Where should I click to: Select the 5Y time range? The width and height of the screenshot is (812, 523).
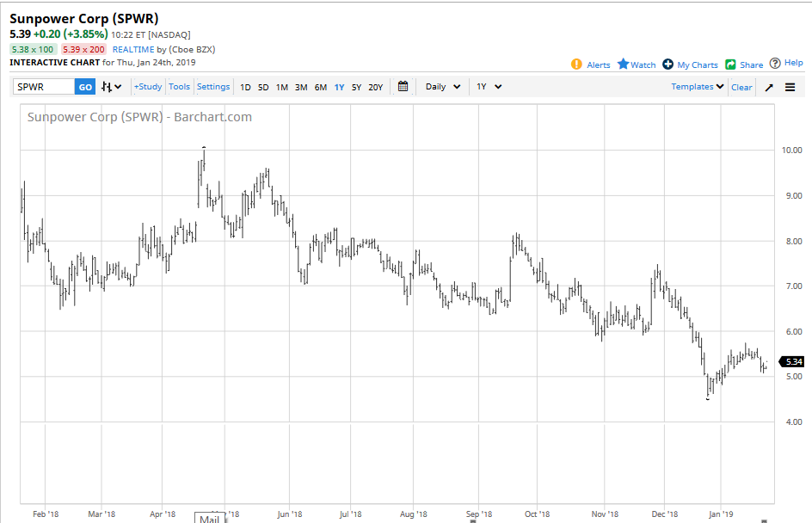coord(356,87)
